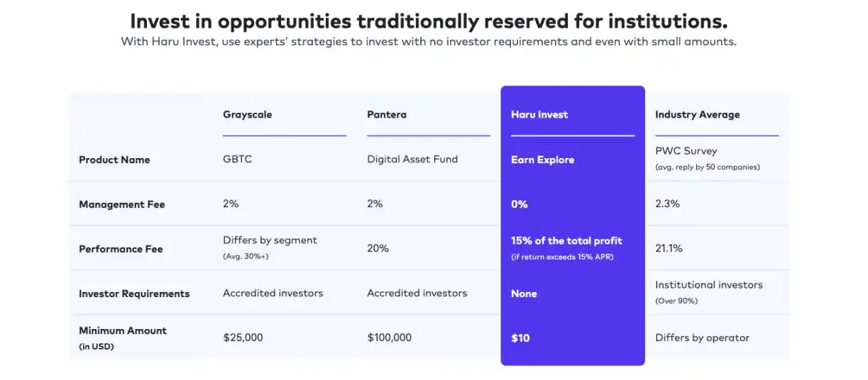The width and height of the screenshot is (868, 380).
Task: Select Haru Invest's 0% management fee
Action: tap(520, 205)
